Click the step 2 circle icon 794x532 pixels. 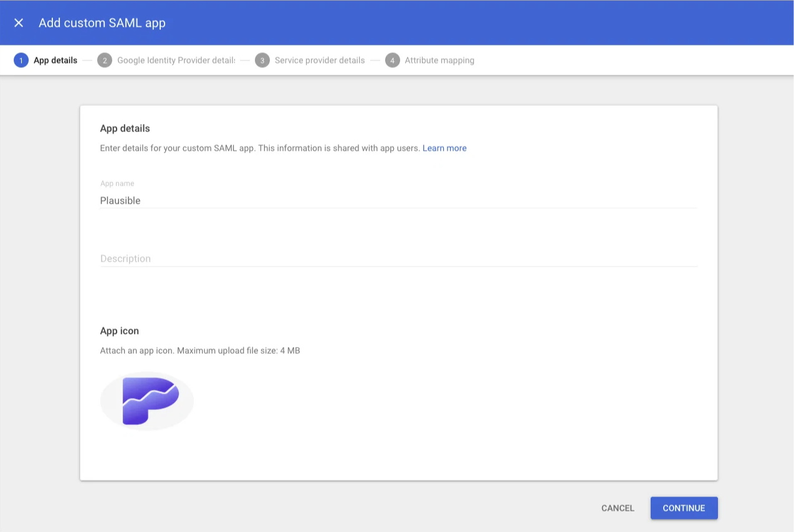tap(105, 60)
